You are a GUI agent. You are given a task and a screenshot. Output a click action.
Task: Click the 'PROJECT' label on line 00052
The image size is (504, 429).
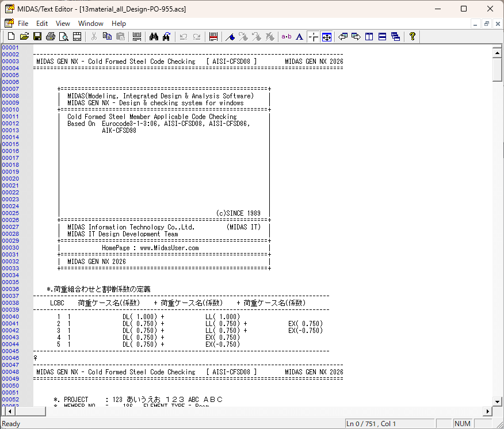(76, 400)
